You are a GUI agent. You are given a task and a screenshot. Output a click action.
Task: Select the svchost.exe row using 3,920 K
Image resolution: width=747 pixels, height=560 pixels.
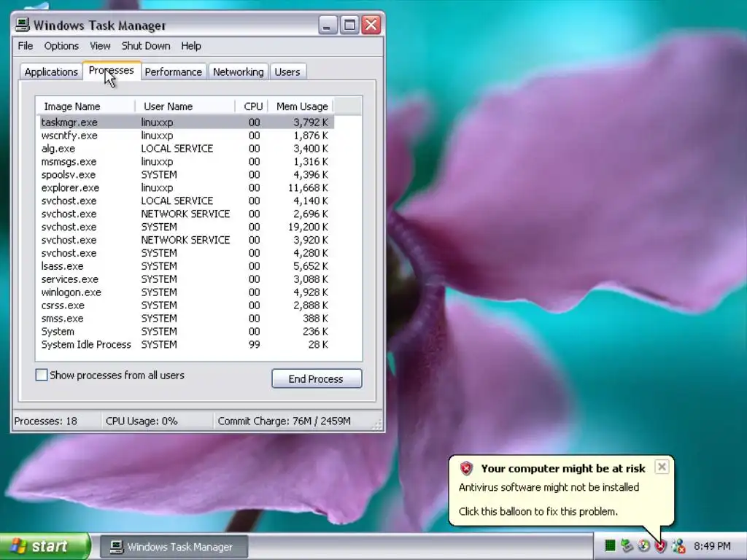pyautogui.click(x=187, y=240)
